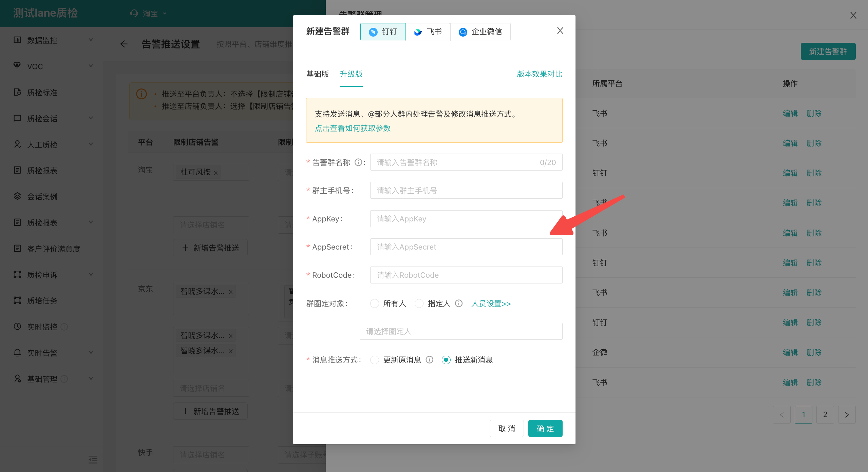Image resolution: width=868 pixels, height=472 pixels.
Task: Expand the 数据监控 menu chevron
Action: point(91,40)
